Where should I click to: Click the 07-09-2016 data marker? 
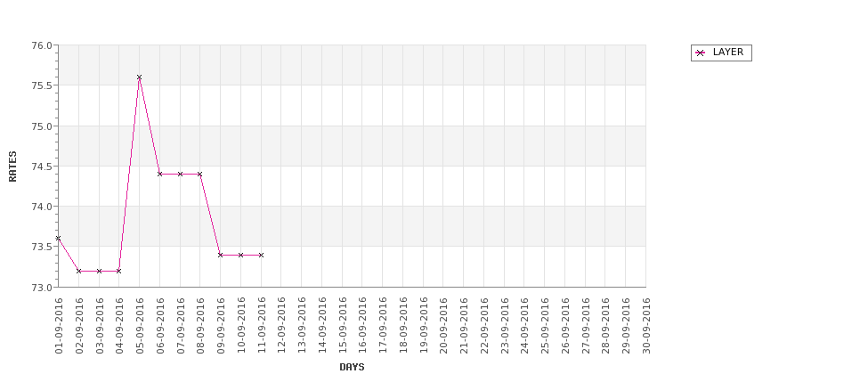(x=180, y=174)
